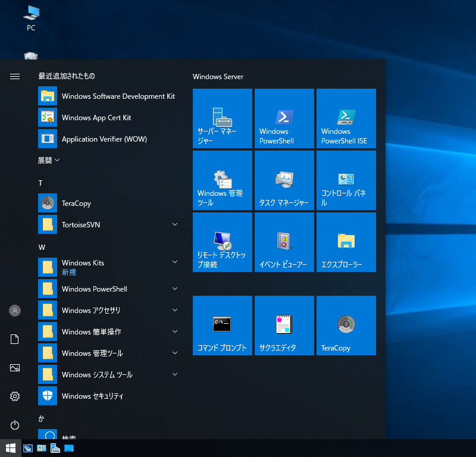Open Pictures from the Start sidebar
The height and width of the screenshot is (457, 476).
(14, 368)
